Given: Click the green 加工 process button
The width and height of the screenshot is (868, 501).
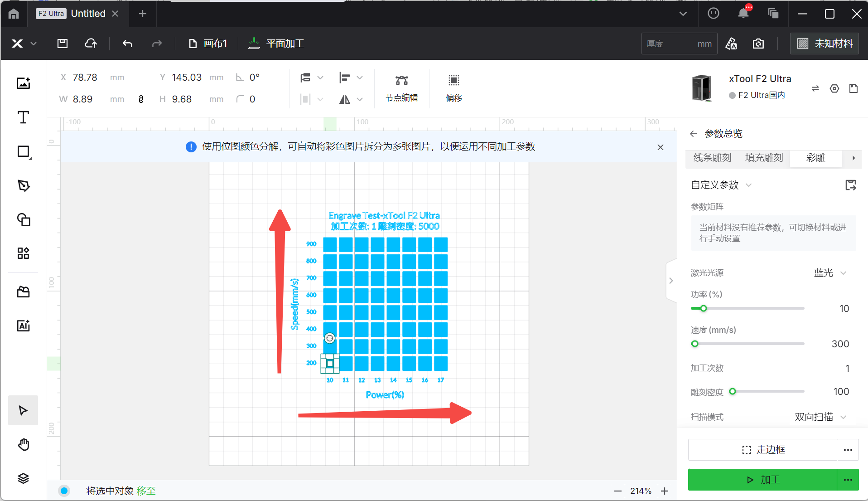Looking at the screenshot, I should 762,480.
